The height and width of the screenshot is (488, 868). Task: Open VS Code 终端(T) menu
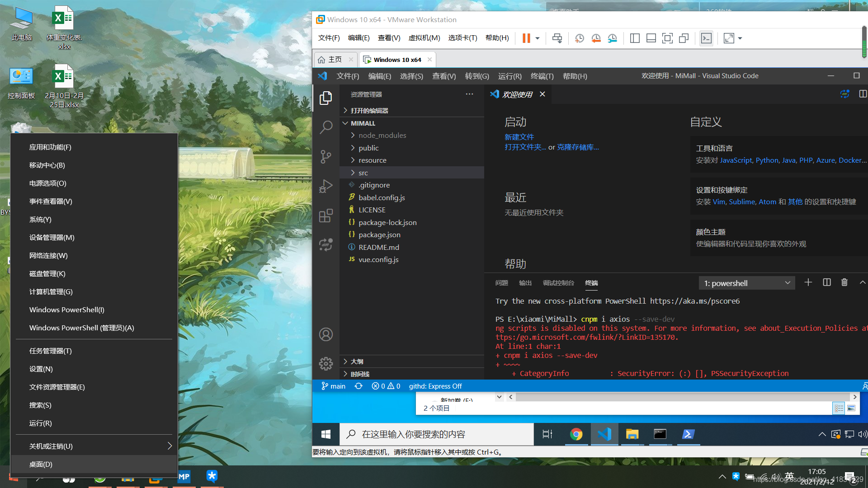click(542, 76)
